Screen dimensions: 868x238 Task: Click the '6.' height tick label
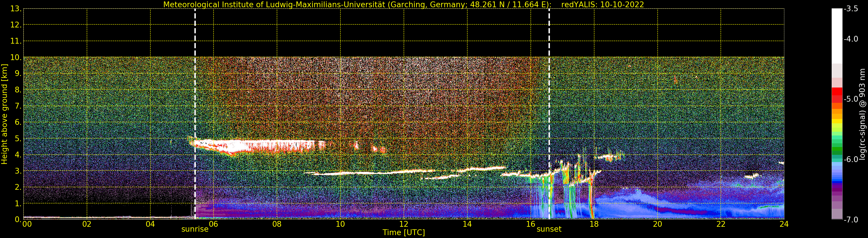18,122
